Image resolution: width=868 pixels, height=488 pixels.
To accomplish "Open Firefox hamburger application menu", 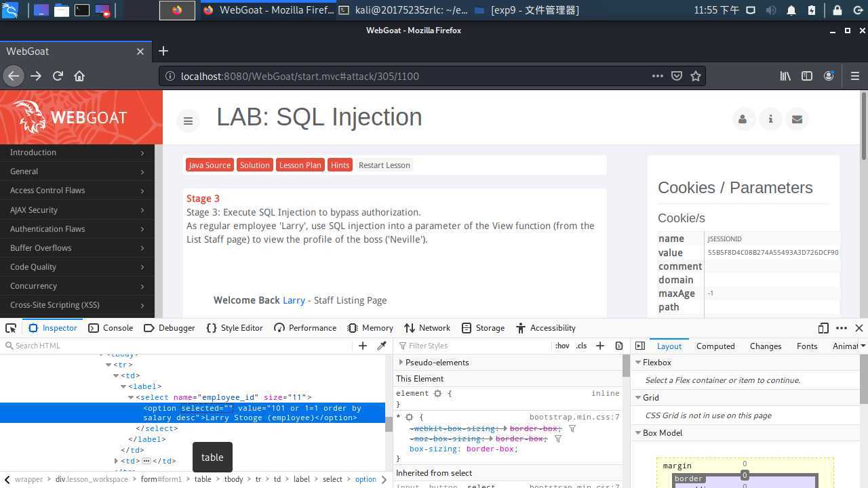I will pyautogui.click(x=854, y=76).
